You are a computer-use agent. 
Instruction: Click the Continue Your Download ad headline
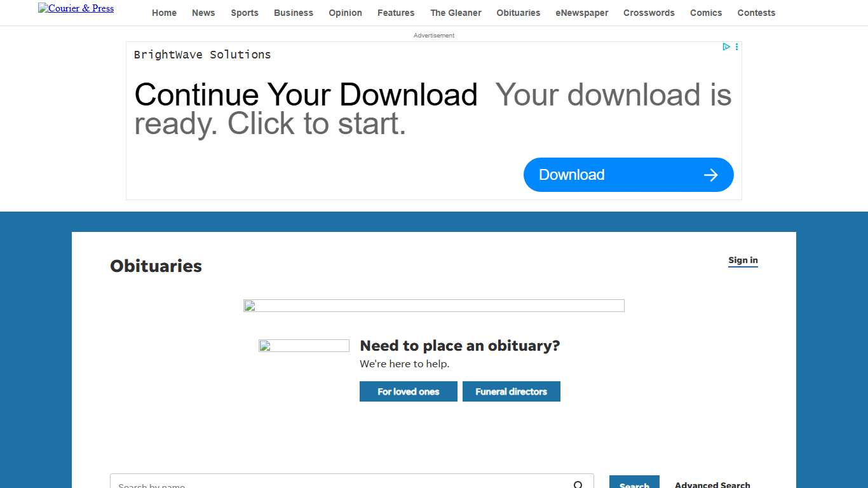coord(306,95)
